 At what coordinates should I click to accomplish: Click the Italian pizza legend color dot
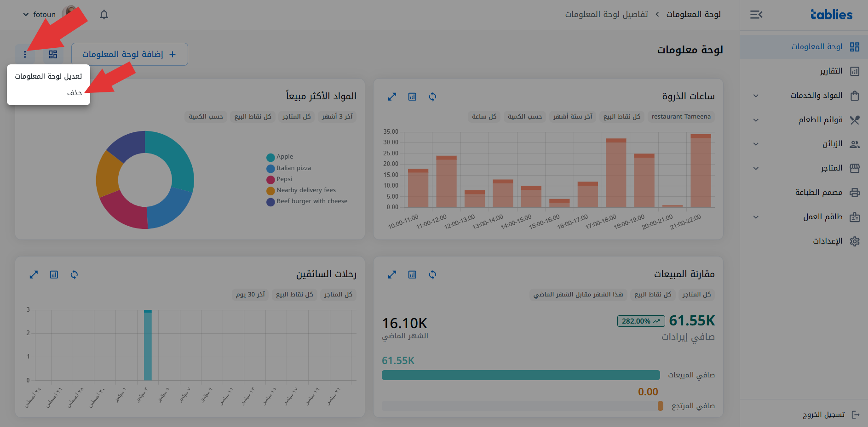tap(270, 169)
